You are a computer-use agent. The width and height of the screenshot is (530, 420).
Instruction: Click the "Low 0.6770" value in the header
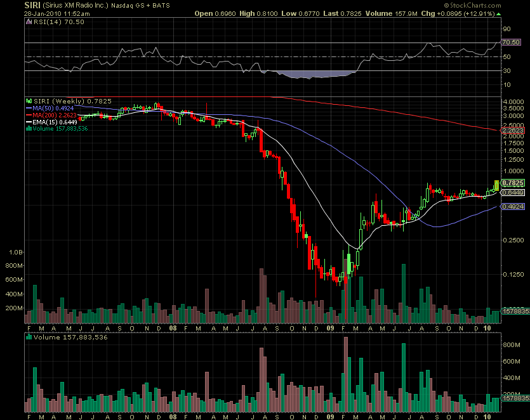click(300, 13)
